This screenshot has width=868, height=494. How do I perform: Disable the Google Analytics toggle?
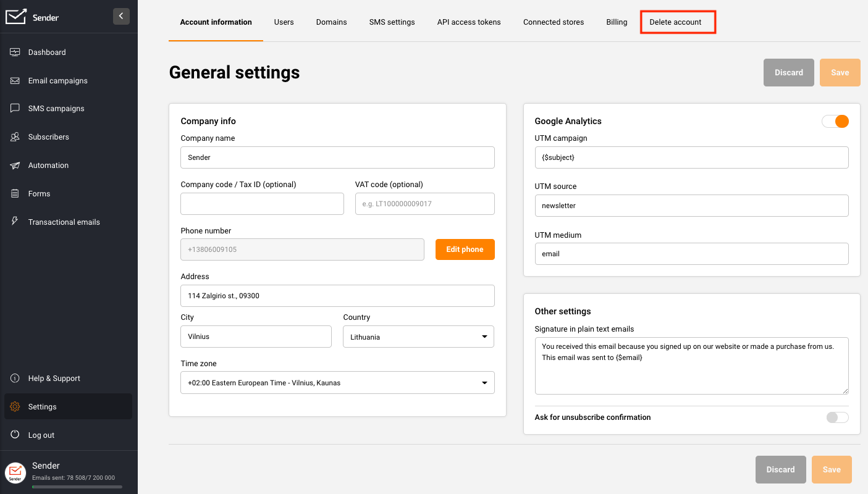click(x=835, y=122)
